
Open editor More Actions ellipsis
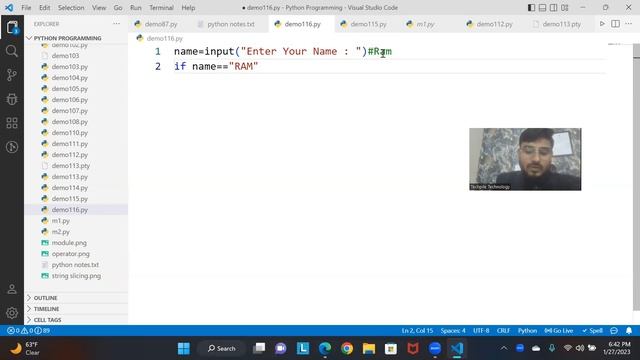(629, 24)
